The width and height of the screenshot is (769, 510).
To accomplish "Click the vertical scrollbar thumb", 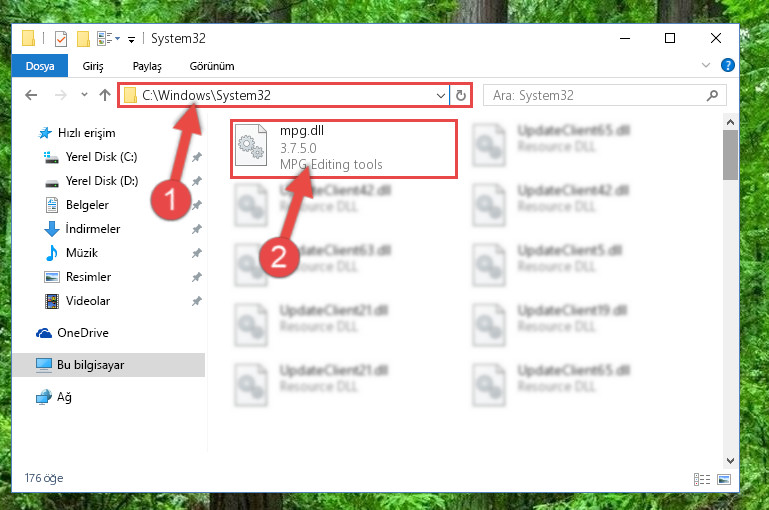I will coord(730,155).
